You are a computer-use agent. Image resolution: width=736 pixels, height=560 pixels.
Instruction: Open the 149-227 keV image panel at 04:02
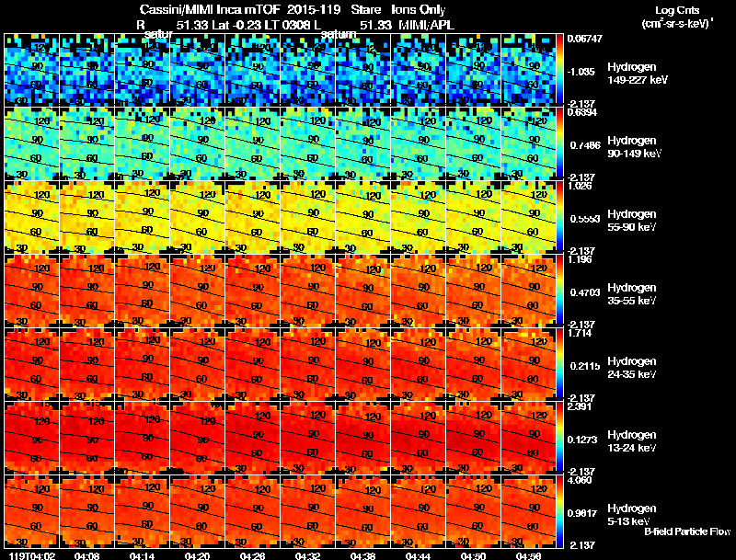click(31, 70)
